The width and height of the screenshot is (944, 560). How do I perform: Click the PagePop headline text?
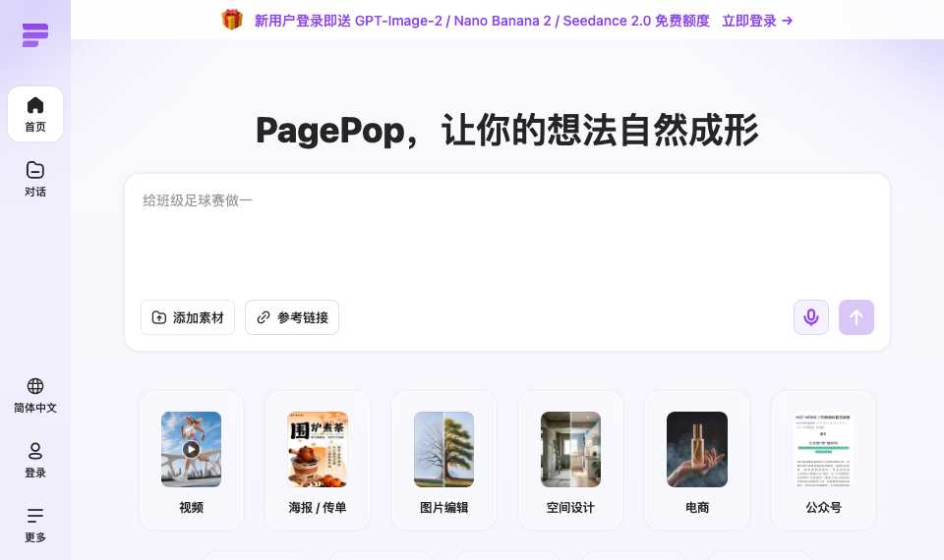507,131
